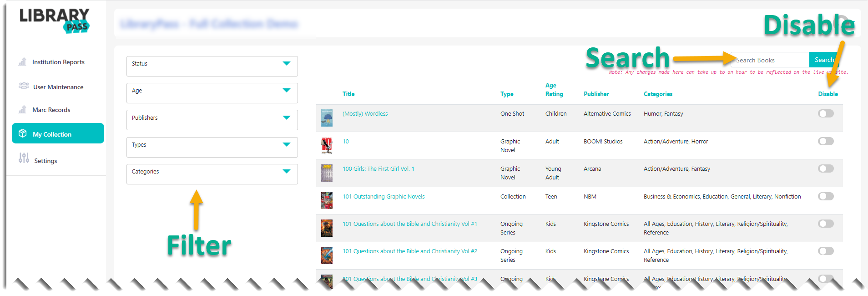Toggle disable switch for title 10
The width and height of the screenshot is (868, 296).
(826, 141)
